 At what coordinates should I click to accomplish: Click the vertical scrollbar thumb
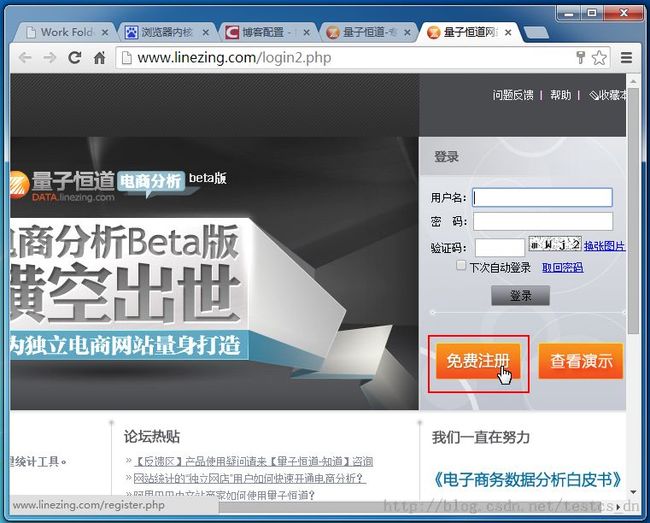[633, 209]
